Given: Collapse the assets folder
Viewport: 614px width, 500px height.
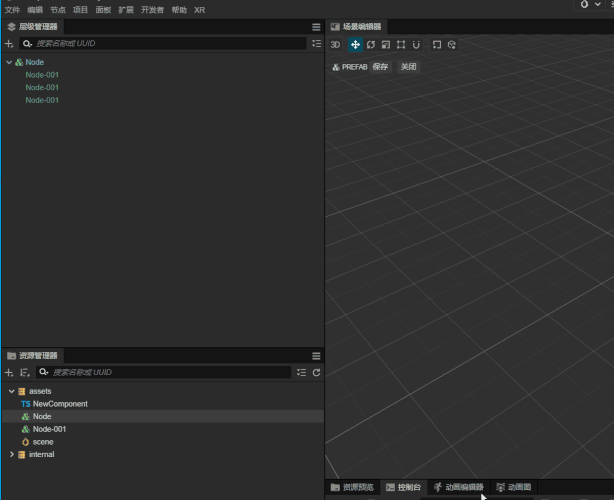Looking at the screenshot, I should click(x=11, y=391).
